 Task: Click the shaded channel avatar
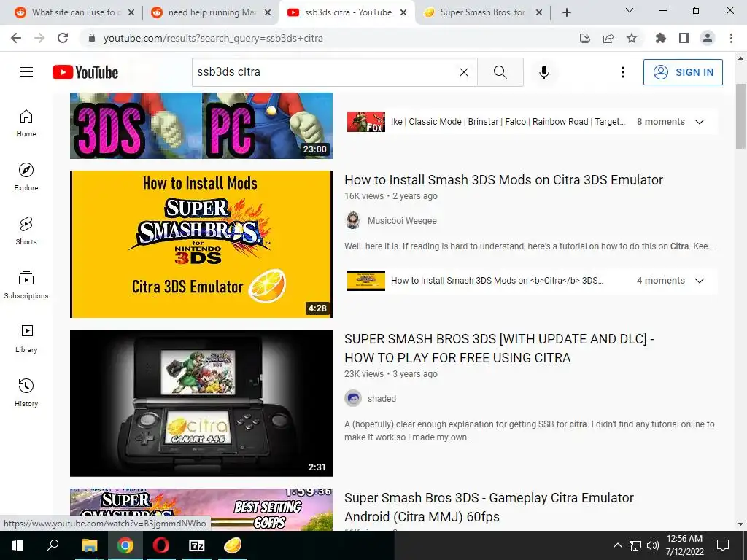353,399
